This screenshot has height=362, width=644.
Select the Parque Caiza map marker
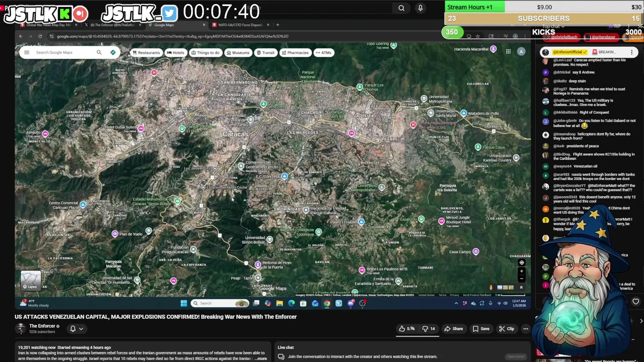click(478, 147)
